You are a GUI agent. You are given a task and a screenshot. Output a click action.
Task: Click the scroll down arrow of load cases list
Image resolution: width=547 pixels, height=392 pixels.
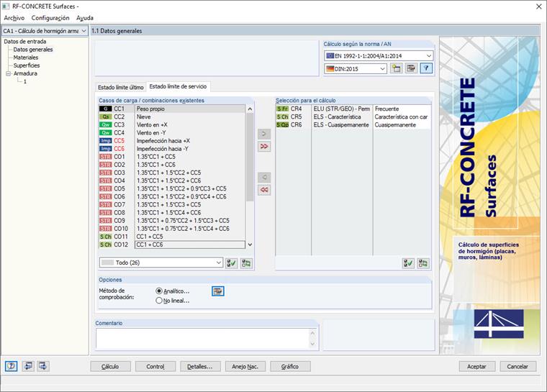(250, 245)
